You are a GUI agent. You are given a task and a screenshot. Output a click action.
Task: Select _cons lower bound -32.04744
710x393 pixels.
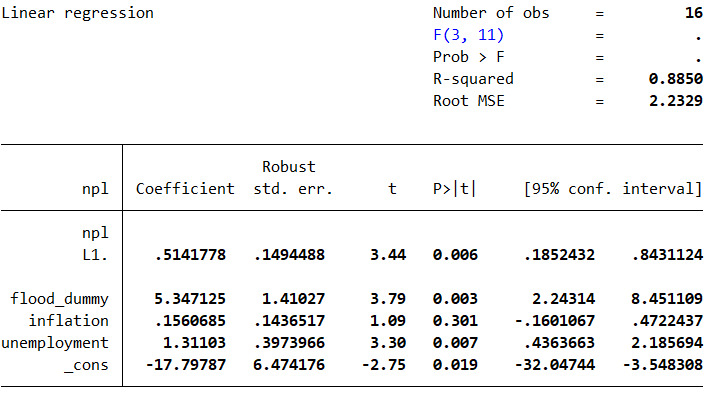coord(554,365)
